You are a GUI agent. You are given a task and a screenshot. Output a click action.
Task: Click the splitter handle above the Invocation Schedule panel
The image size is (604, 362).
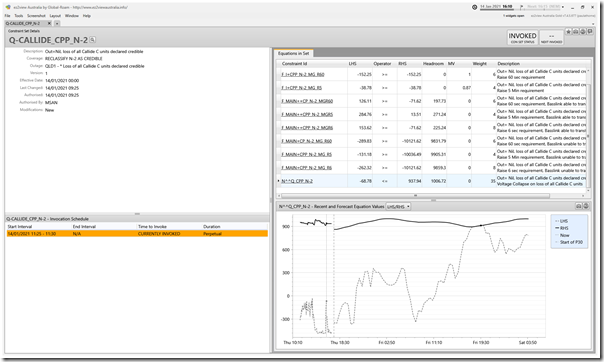coord(137,214)
